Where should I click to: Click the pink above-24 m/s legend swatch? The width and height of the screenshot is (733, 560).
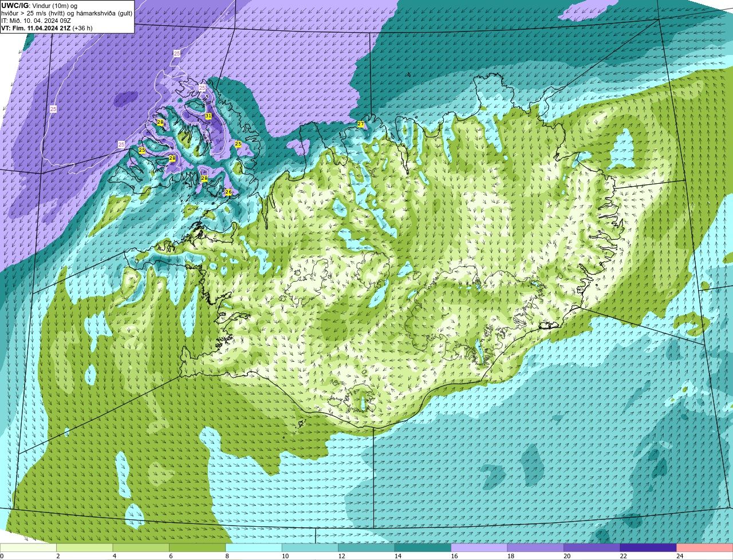click(705, 547)
